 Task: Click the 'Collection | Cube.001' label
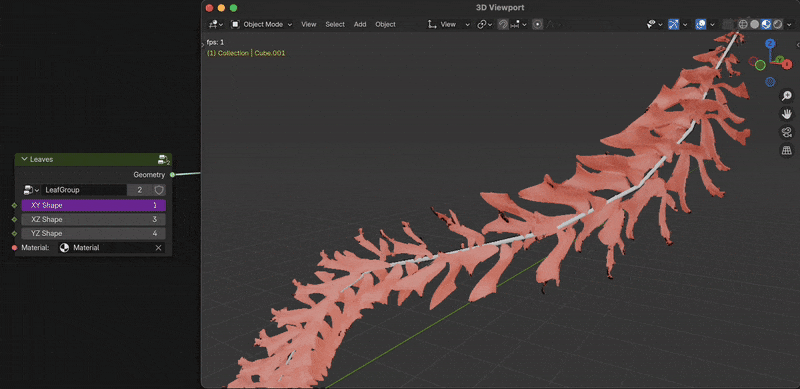click(246, 53)
